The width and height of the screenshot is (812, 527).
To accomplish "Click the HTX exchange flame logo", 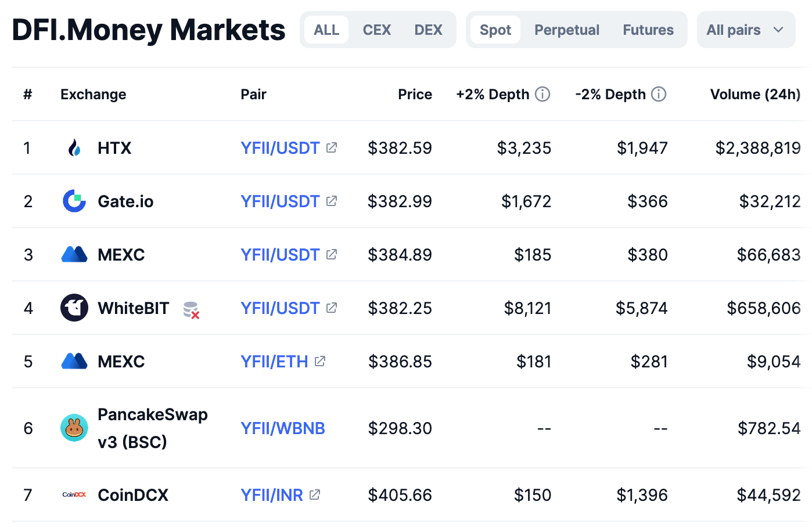I will click(74, 148).
